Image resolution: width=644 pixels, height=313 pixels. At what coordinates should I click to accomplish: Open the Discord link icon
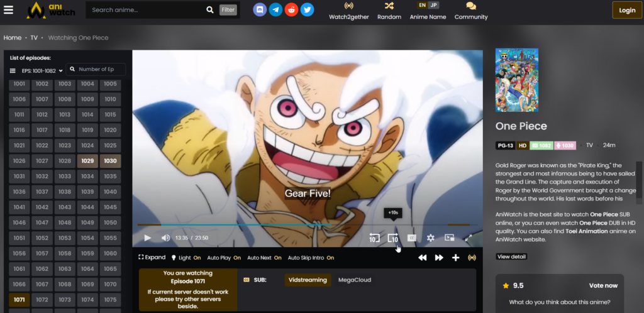click(x=260, y=9)
